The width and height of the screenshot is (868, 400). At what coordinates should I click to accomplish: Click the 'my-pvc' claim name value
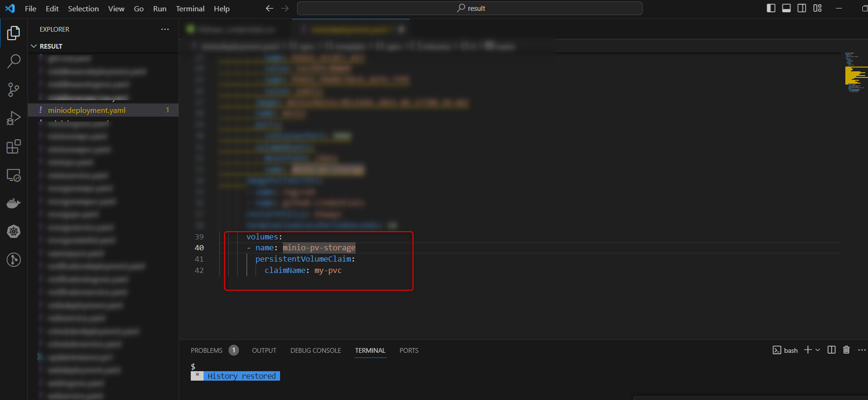coord(328,270)
